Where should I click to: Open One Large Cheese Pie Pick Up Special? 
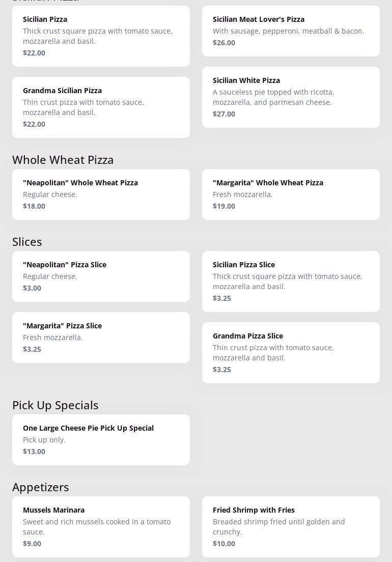(101, 439)
